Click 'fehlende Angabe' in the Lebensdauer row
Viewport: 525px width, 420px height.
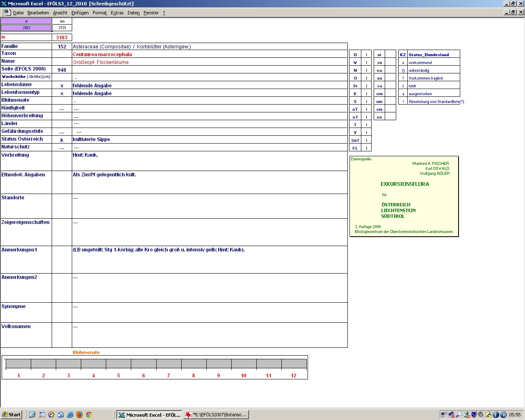pos(92,86)
